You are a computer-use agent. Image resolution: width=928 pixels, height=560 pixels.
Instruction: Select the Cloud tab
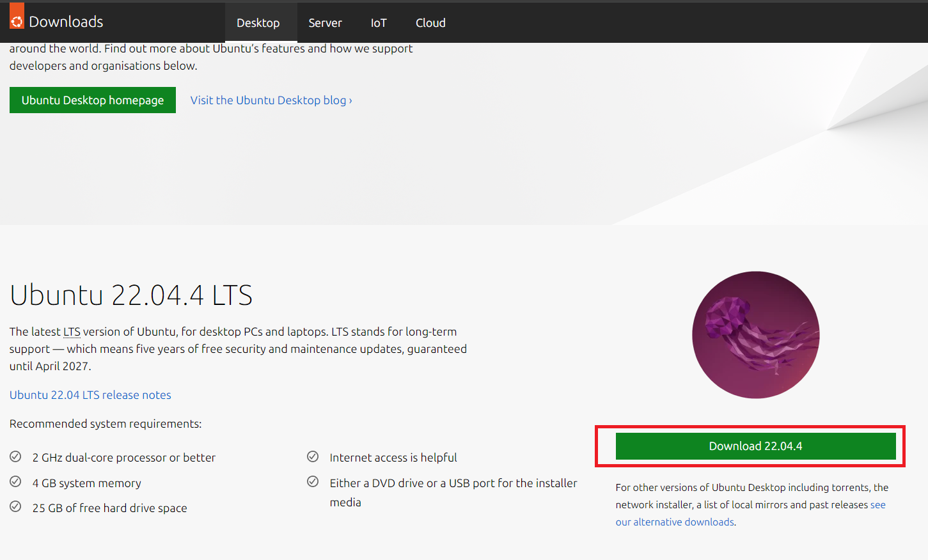(430, 23)
